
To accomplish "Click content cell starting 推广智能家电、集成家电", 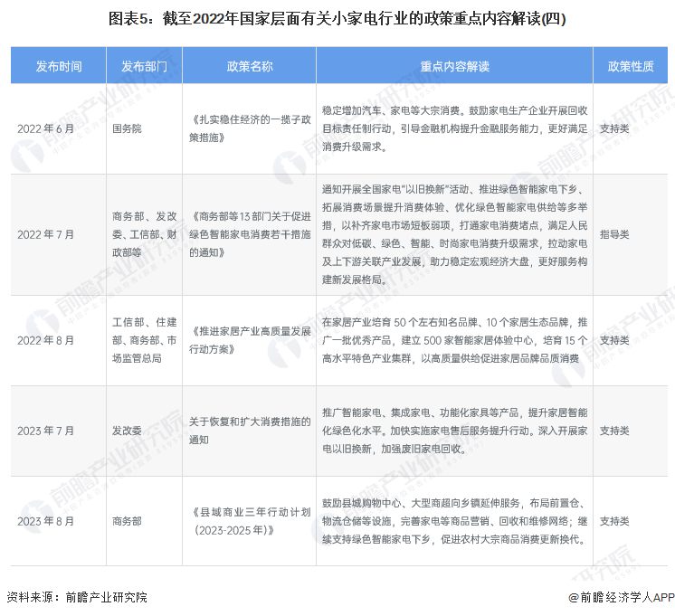I will [454, 431].
